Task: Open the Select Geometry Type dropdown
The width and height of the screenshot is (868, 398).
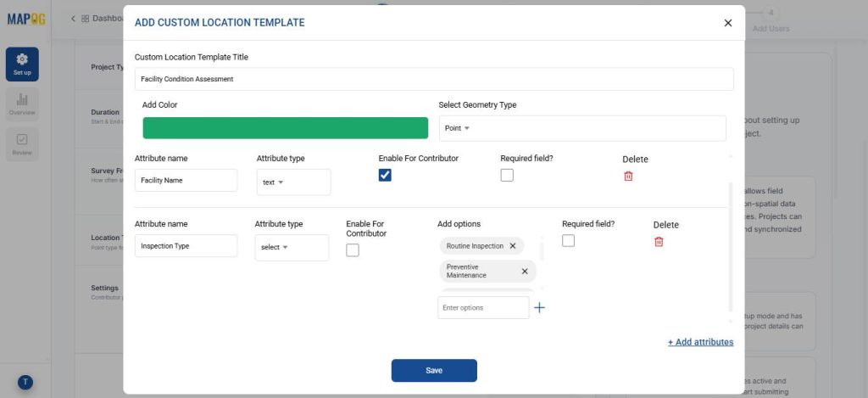Action: click(582, 128)
